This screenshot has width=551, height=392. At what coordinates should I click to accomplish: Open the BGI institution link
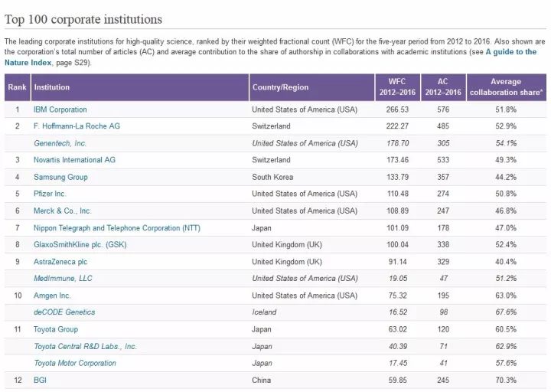(41, 380)
